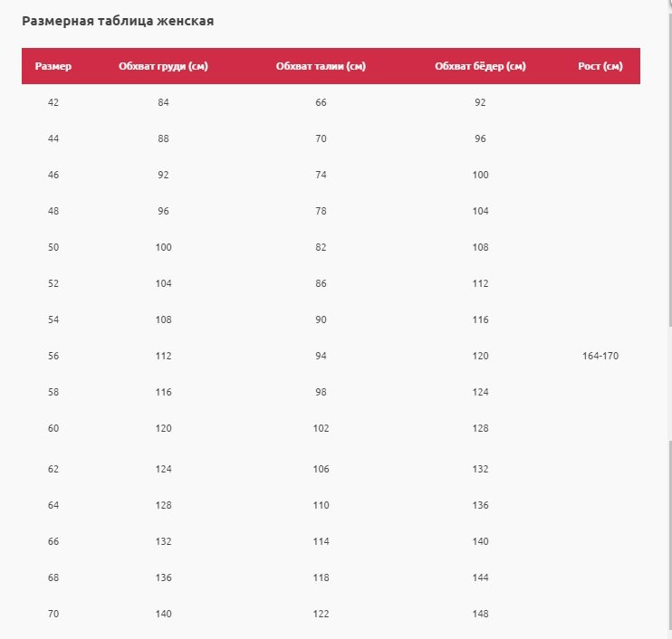The height and width of the screenshot is (639, 672).
Task: Select the "Рост (см)" column header
Action: click(600, 66)
